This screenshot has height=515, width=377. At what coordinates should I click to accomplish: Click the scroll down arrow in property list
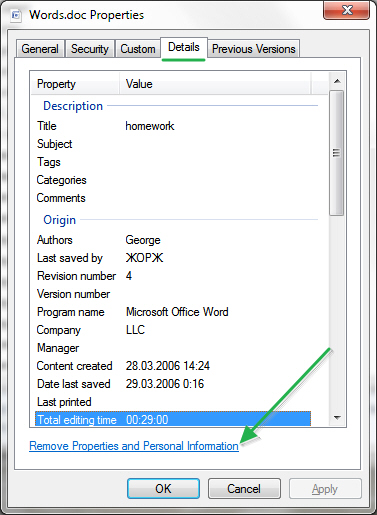point(337,417)
